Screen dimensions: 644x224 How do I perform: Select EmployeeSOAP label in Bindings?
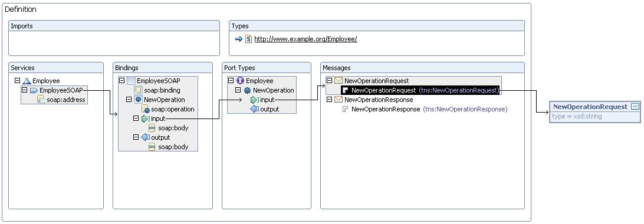pyautogui.click(x=158, y=81)
